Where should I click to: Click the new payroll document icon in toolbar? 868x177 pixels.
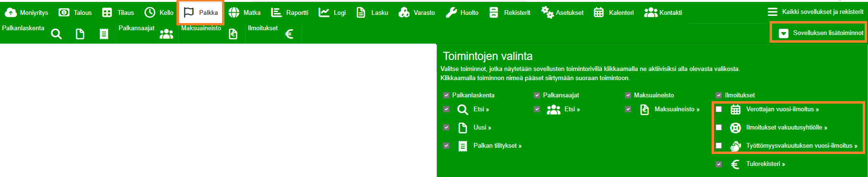[80, 34]
